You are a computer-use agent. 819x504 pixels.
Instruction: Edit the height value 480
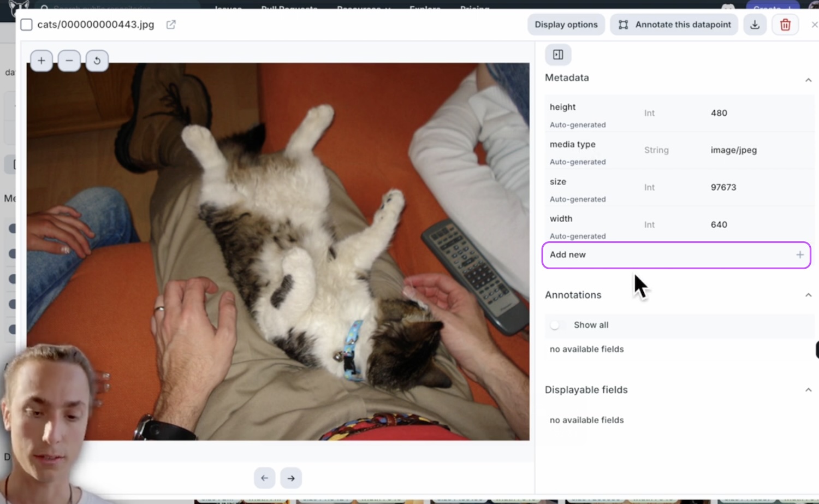point(719,113)
